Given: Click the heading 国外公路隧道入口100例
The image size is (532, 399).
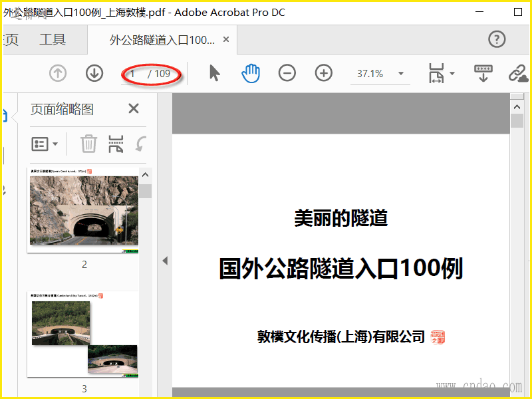Looking at the screenshot, I should pos(341,268).
